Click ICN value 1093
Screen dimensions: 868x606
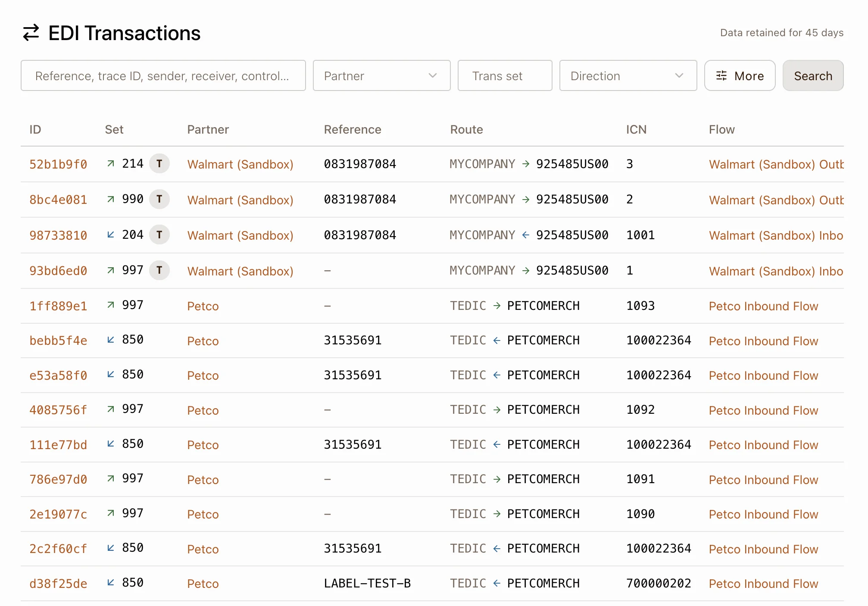point(640,306)
